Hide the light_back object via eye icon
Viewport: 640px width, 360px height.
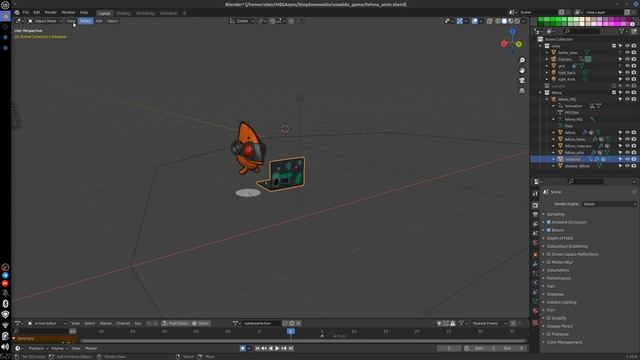coord(627,72)
